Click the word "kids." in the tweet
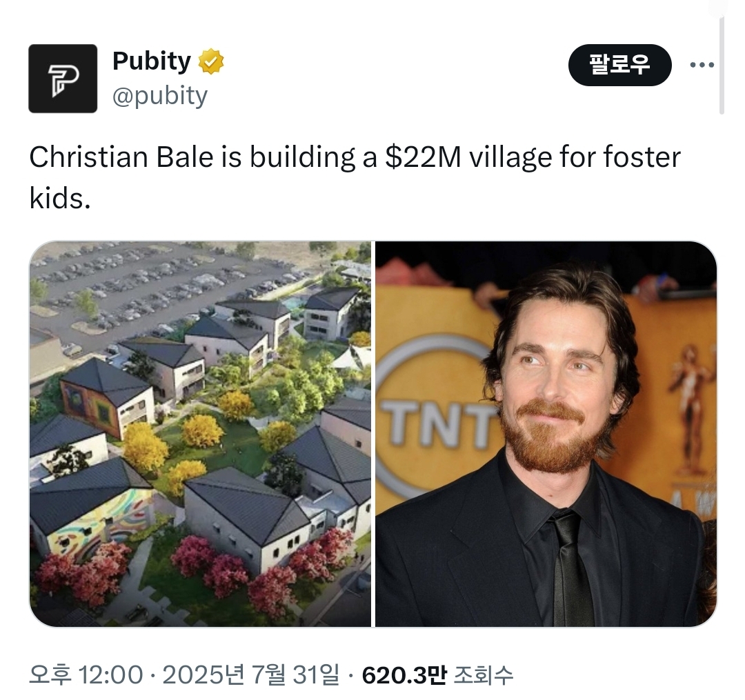 point(60,197)
